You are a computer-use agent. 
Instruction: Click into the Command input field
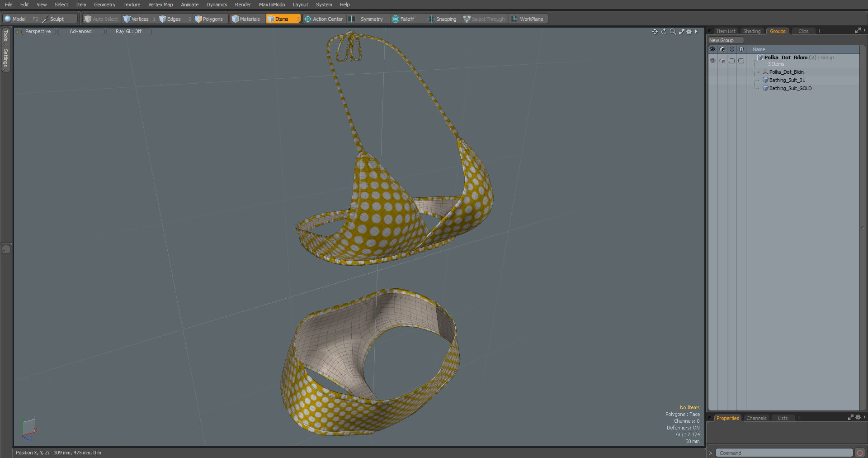pyautogui.click(x=784, y=453)
